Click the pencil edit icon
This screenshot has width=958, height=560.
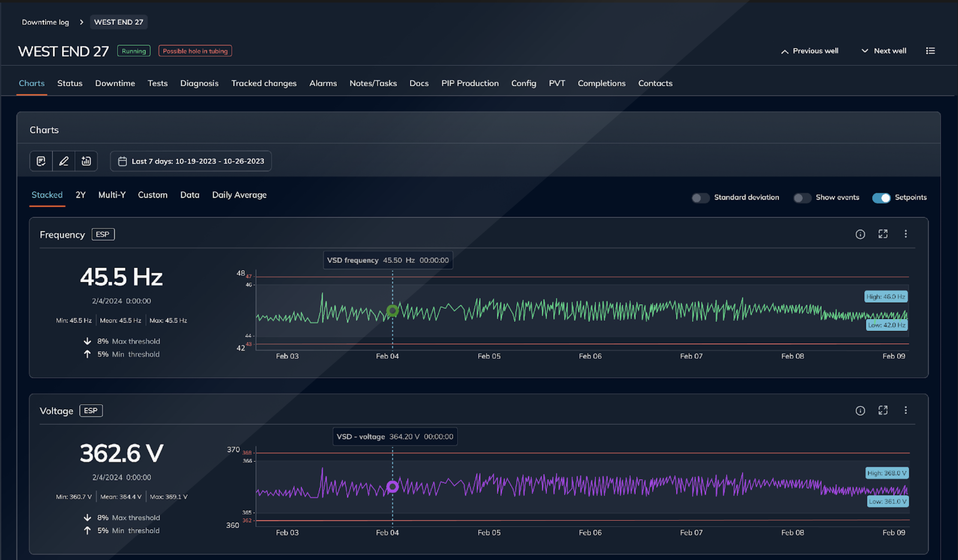coord(64,161)
